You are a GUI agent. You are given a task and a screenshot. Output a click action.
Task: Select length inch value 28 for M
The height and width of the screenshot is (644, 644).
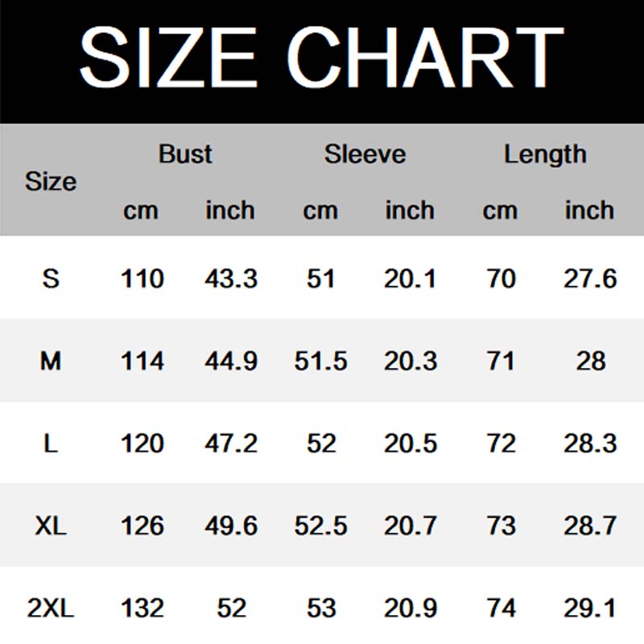tap(590, 361)
